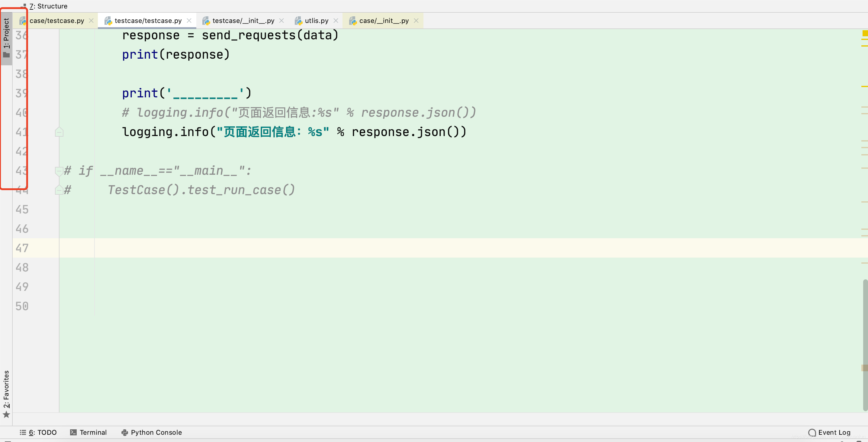Click line number 48 in gutter
Image resolution: width=868 pixels, height=442 pixels.
(x=22, y=268)
